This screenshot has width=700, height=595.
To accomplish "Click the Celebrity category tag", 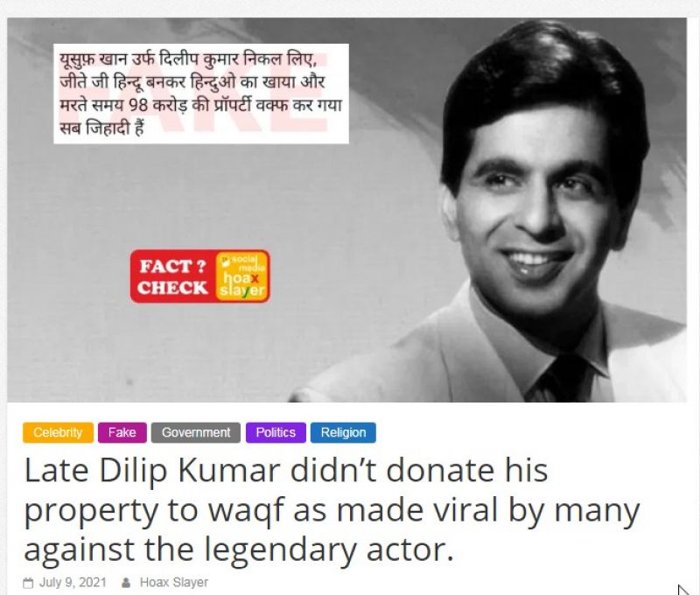I will 58,432.
